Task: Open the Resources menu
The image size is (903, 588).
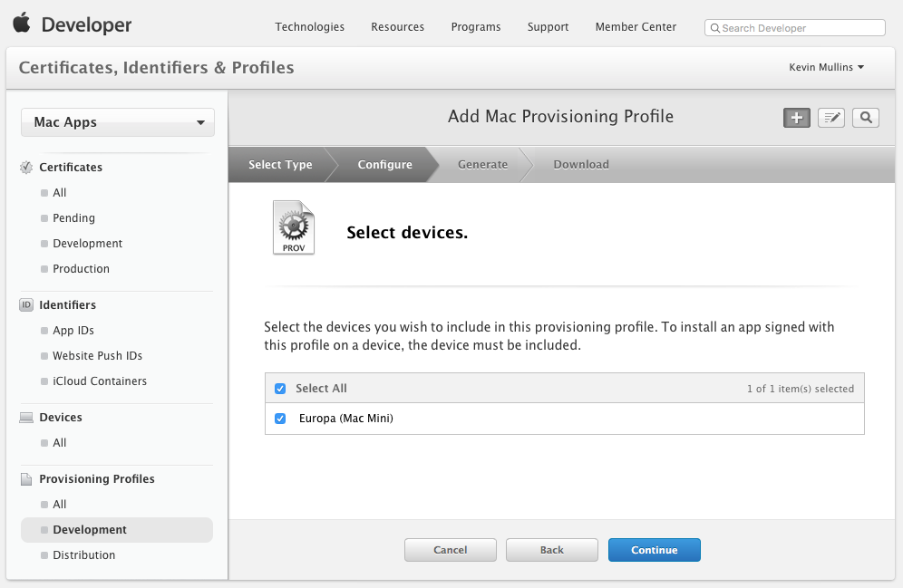Action: (x=397, y=27)
